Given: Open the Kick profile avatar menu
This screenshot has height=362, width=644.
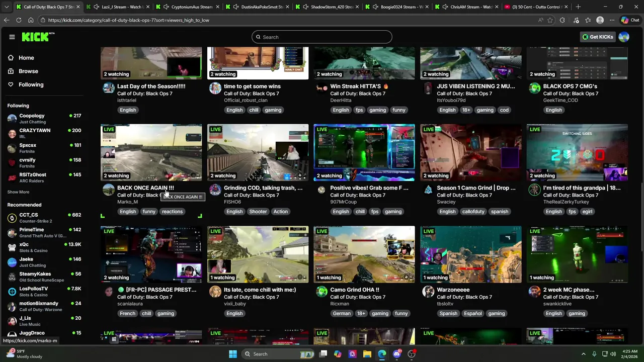Looking at the screenshot, I should coord(624,37).
